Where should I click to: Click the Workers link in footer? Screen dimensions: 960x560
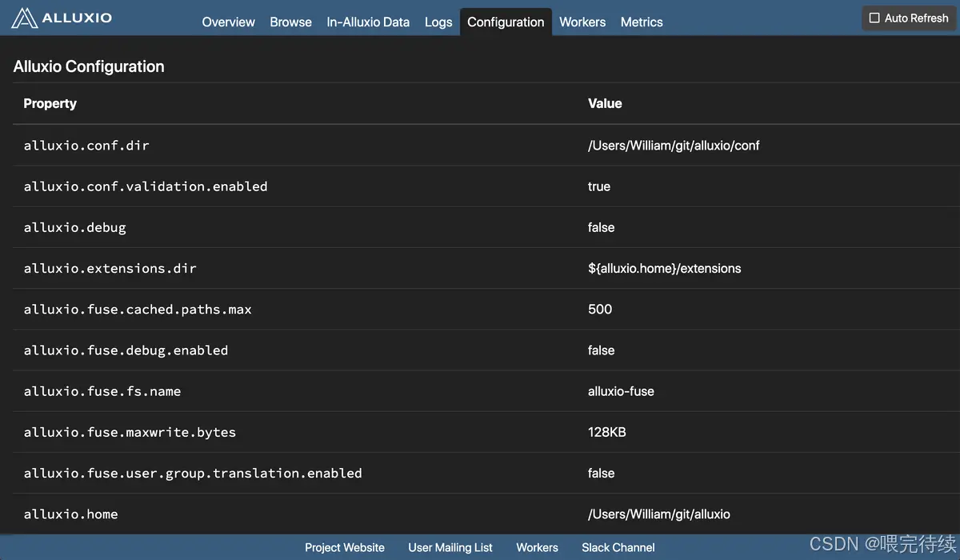[x=537, y=548]
